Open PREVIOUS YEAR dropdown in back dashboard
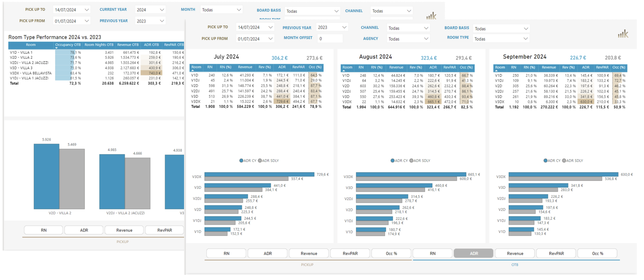 [150, 21]
